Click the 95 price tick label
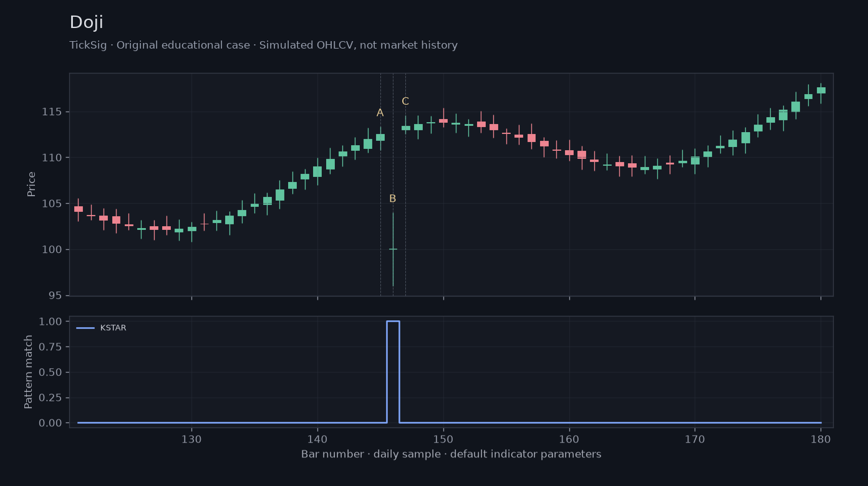Image resolution: width=868 pixels, height=486 pixels. (54, 295)
